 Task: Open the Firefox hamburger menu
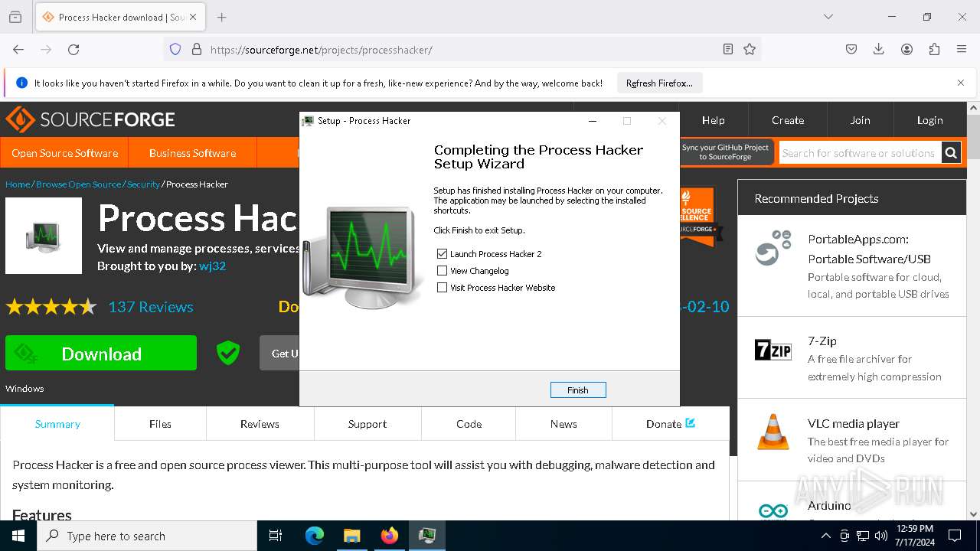click(x=962, y=49)
